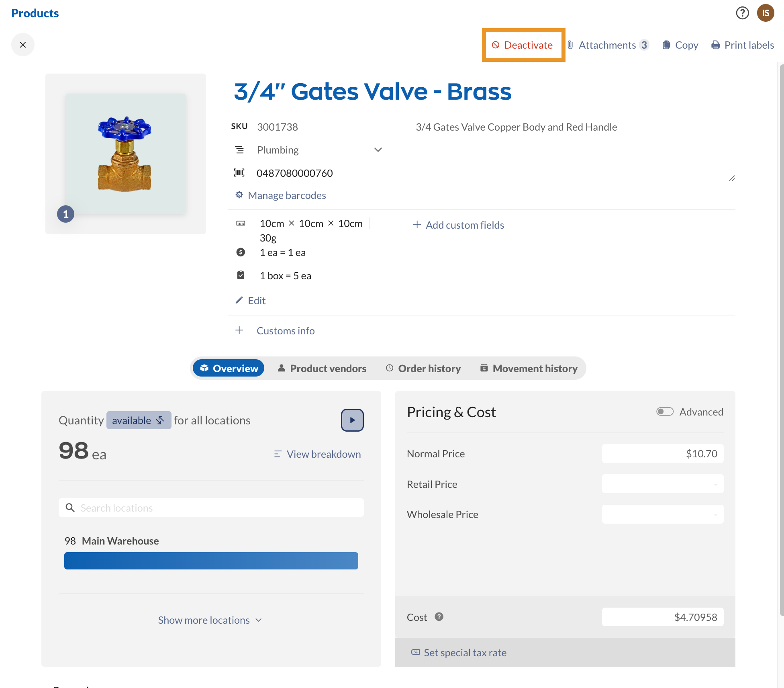
Task: Expand Show more locations
Action: click(x=210, y=620)
